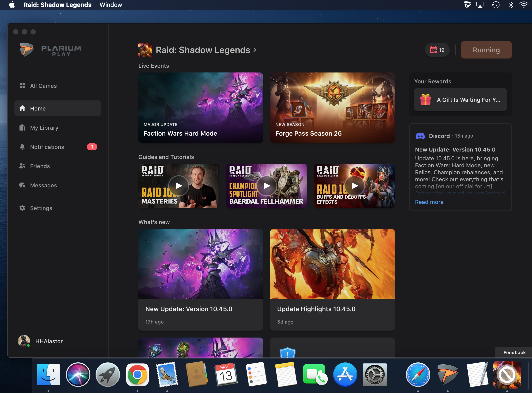Screen dimensions: 532x393
Task: Open the Apple menu
Action: click(12, 5)
